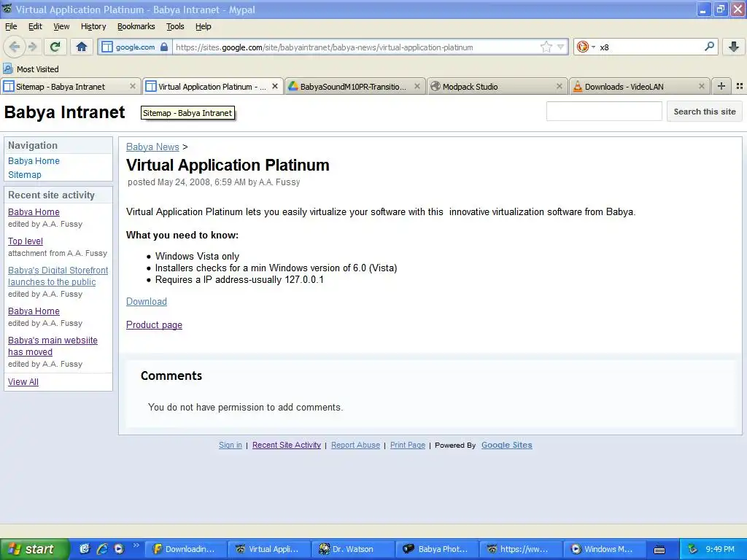Switch to Downloading taskbar window
Viewport: 747px width, 560px height.
coord(185,549)
